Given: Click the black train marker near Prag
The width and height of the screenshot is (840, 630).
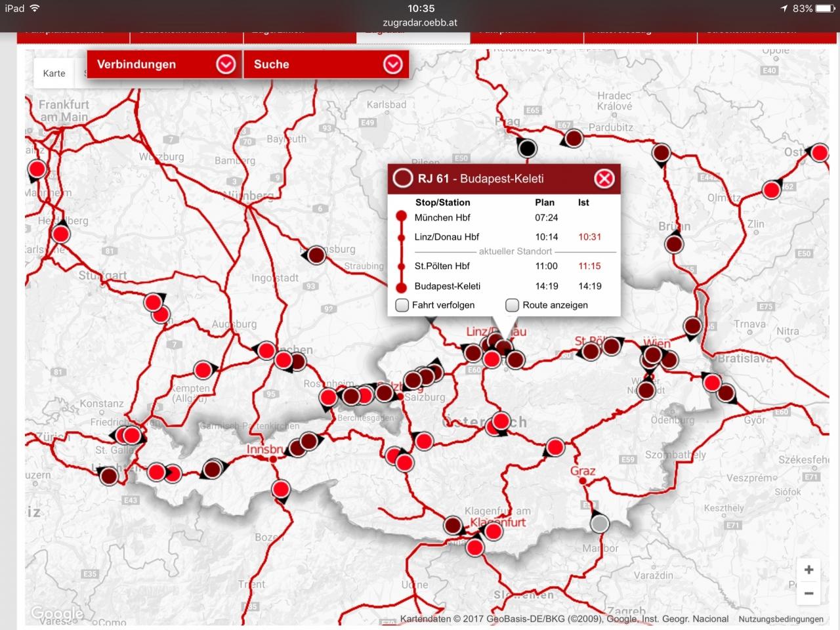Looking at the screenshot, I should (527, 148).
